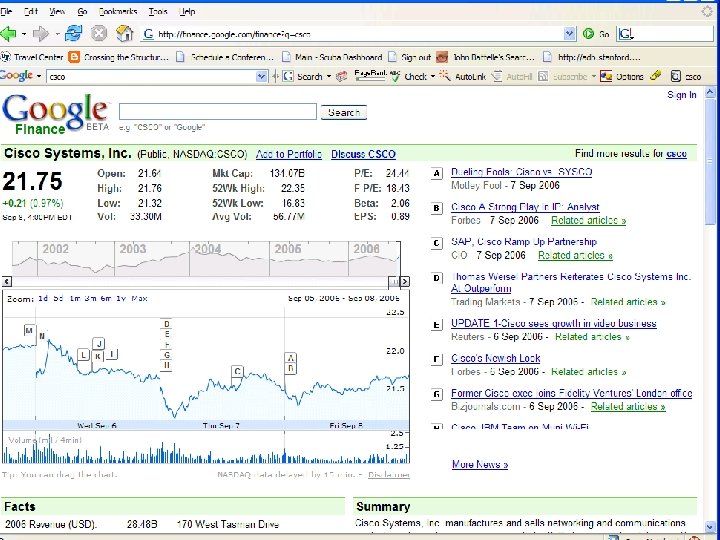Open headline SAP, Cisco Ramp Up Partnership
Image resolution: width=720 pixels, height=540 pixels.
(523, 242)
